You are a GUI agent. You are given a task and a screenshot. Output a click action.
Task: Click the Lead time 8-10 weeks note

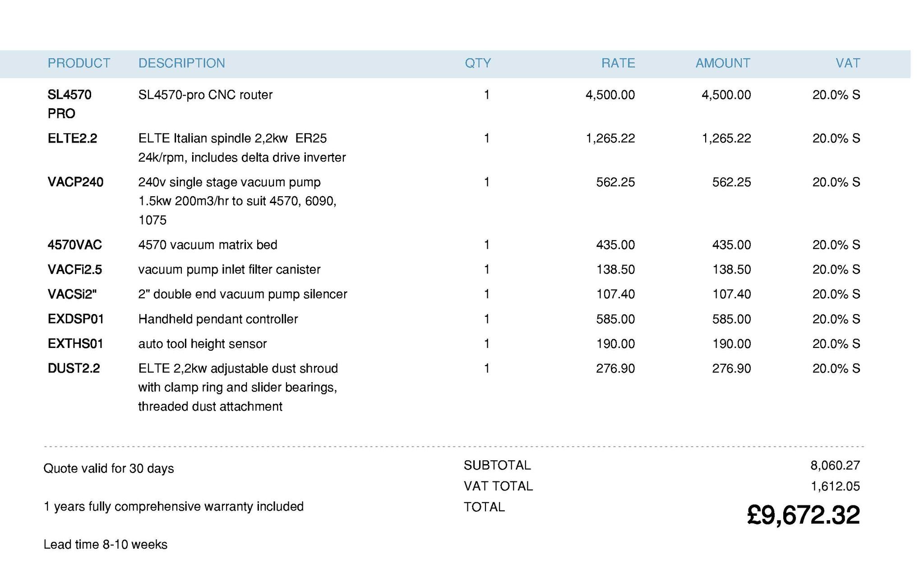pos(105,545)
